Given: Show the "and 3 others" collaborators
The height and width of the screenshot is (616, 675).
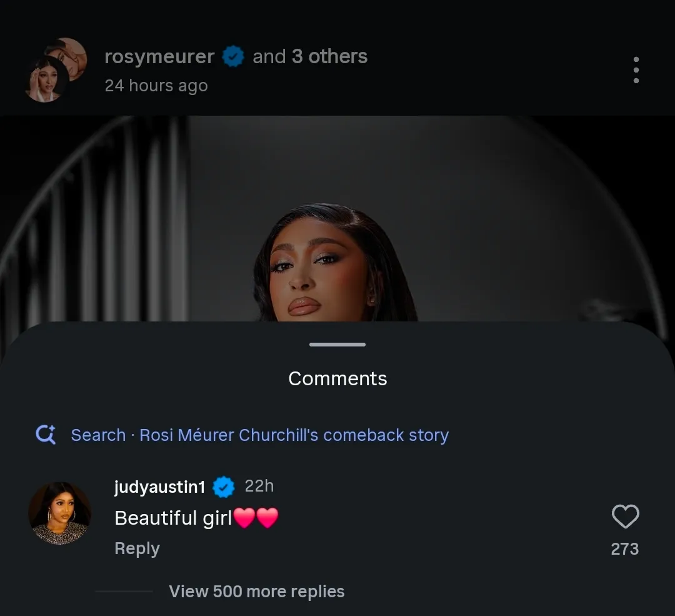Looking at the screenshot, I should (x=310, y=57).
